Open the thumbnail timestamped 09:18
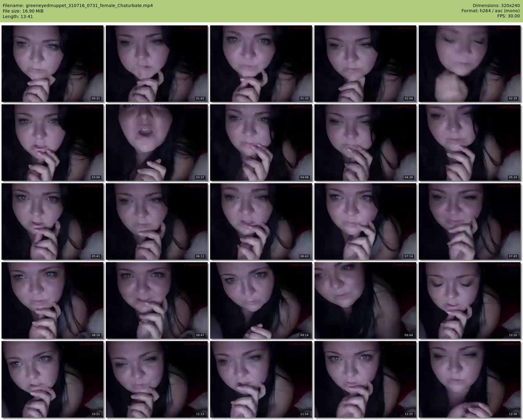 click(261, 300)
